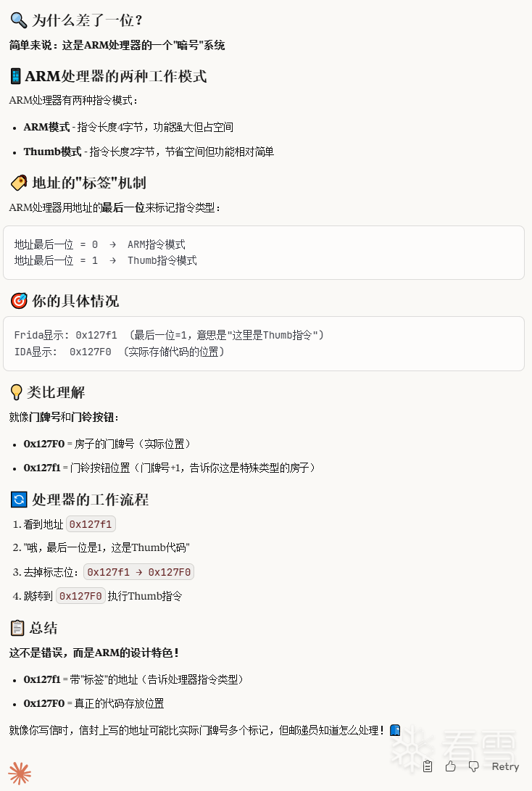Click the inline code 0x127F0 in step 4
This screenshot has width=532, height=791.
[x=80, y=596]
